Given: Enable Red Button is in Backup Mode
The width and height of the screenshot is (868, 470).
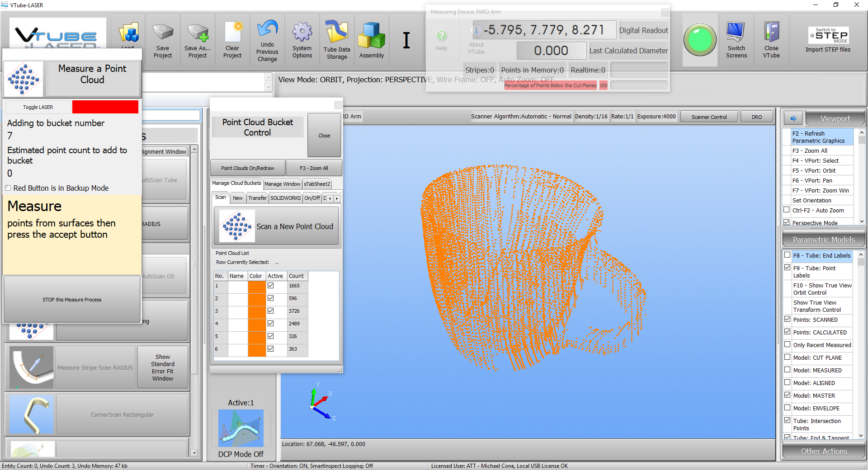Looking at the screenshot, I should [8, 188].
